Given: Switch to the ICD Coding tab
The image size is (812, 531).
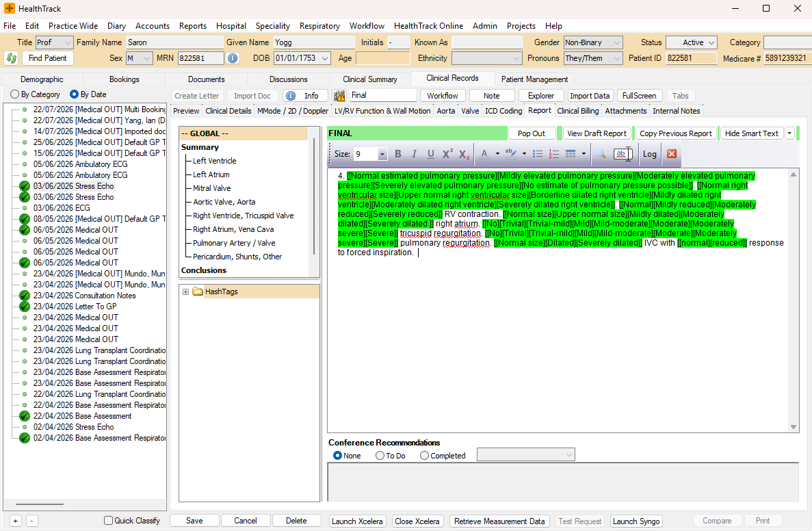Looking at the screenshot, I should click(x=503, y=111).
